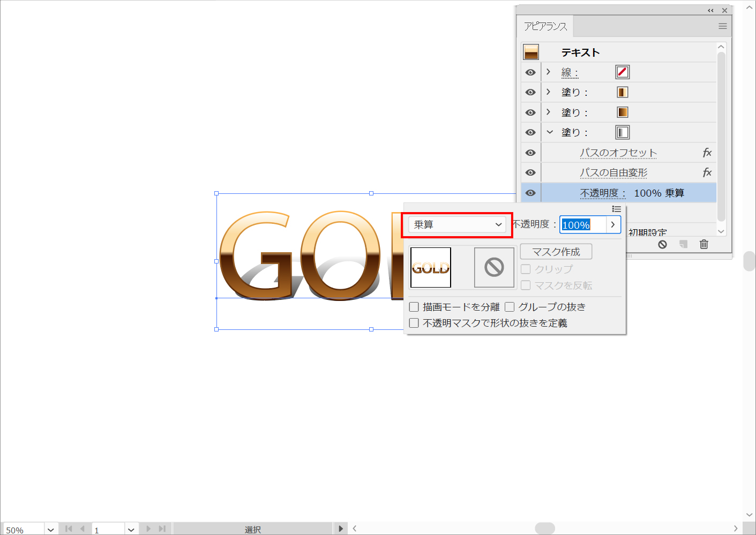Image resolution: width=756 pixels, height=535 pixels.
Task: Expand the 線 stroke row chevron
Action: [x=548, y=72]
